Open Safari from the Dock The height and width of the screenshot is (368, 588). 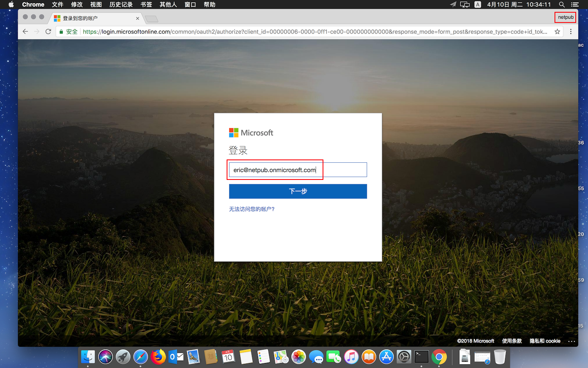[x=140, y=357]
